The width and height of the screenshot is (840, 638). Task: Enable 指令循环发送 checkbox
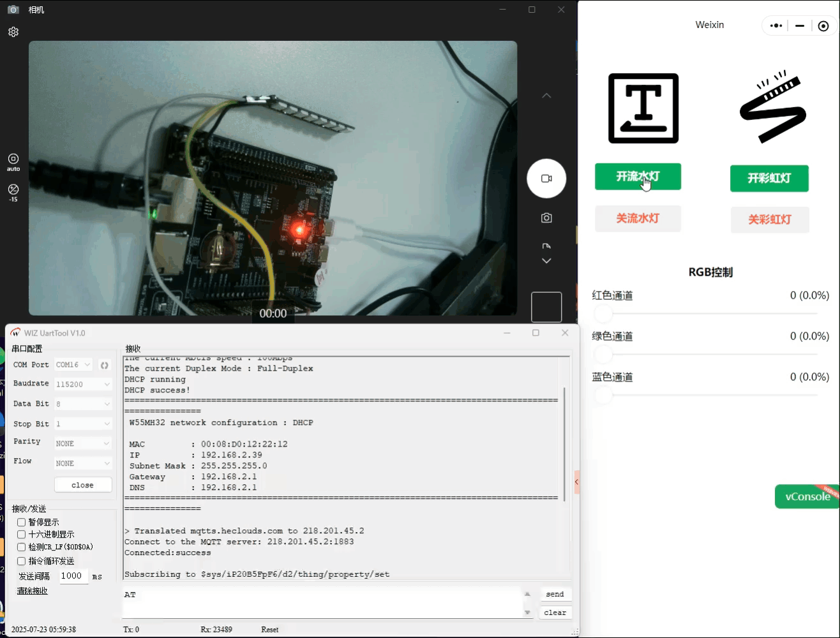click(x=21, y=561)
